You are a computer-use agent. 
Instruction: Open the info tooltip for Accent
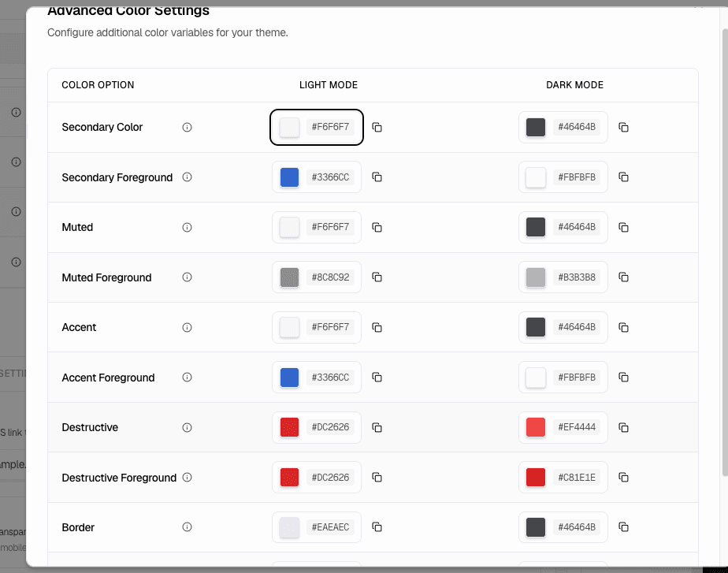click(187, 327)
